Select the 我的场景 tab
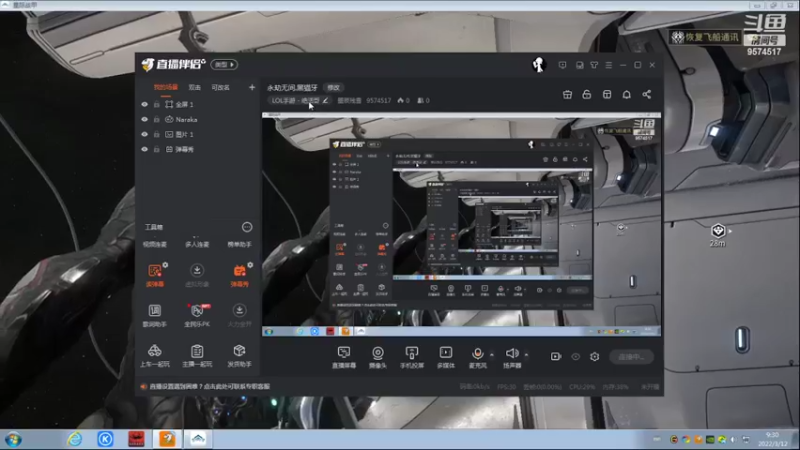This screenshot has width=800, height=450. (164, 87)
